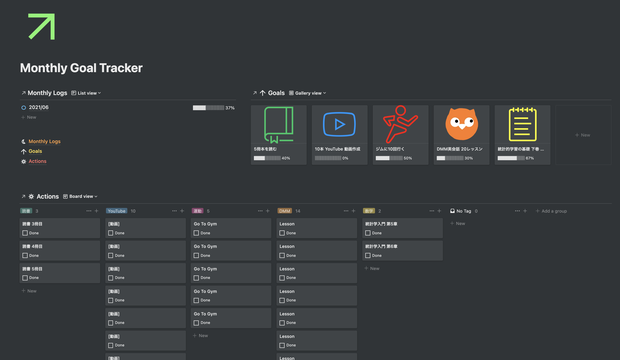
Task: Click plus icon on the pink tag column
Action: tap(268, 211)
